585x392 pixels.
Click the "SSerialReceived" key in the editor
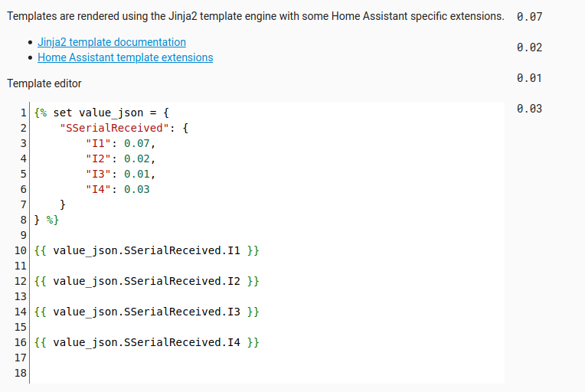[x=115, y=128]
